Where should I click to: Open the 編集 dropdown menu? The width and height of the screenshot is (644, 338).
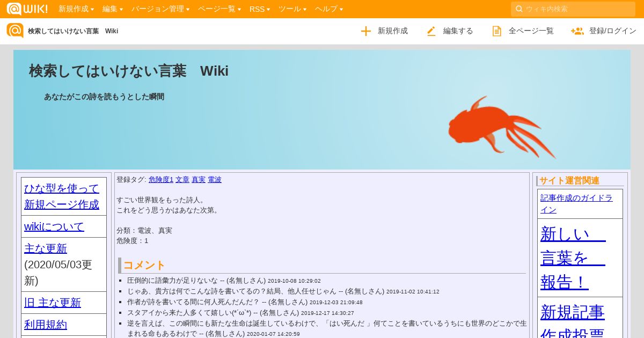(x=113, y=9)
